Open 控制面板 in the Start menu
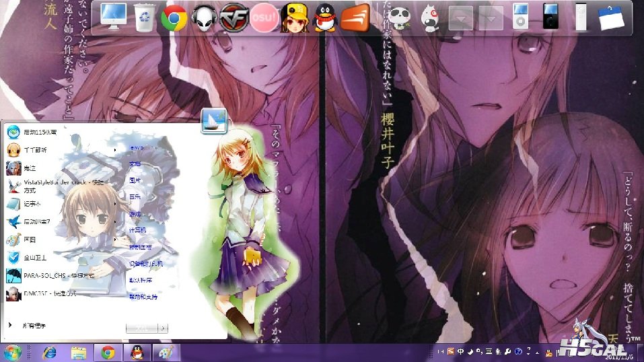 pos(141,247)
